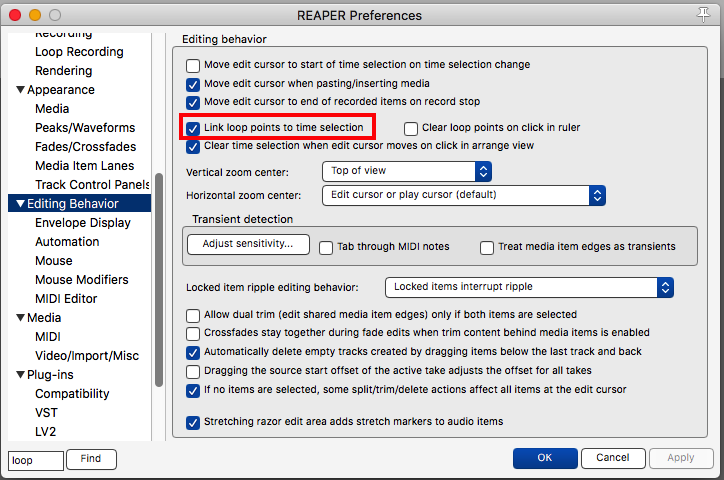The image size is (724, 480).
Task: Open Horizontal zoom center dropdown
Action: pyautogui.click(x=464, y=195)
